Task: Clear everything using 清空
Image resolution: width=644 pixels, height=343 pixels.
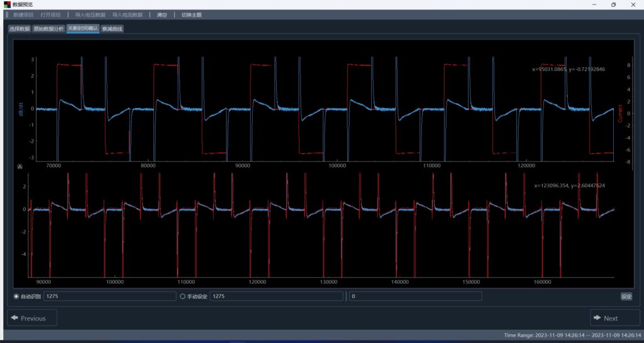Action: coord(162,14)
